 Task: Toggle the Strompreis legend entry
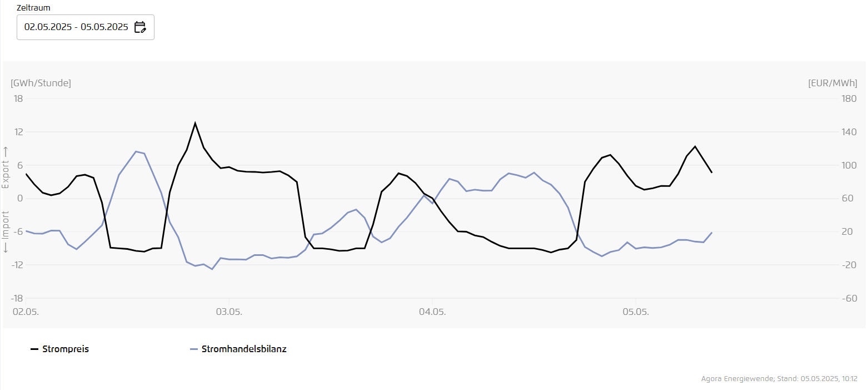66,349
